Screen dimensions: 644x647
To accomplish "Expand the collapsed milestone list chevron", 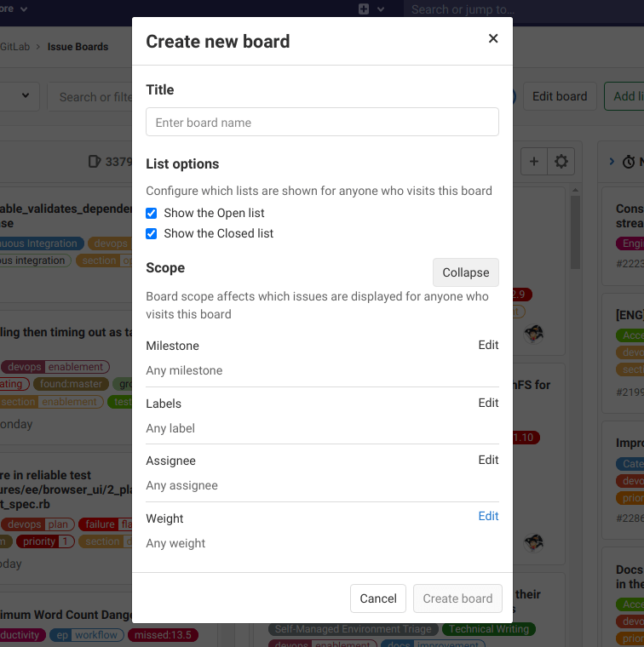I will point(612,161).
